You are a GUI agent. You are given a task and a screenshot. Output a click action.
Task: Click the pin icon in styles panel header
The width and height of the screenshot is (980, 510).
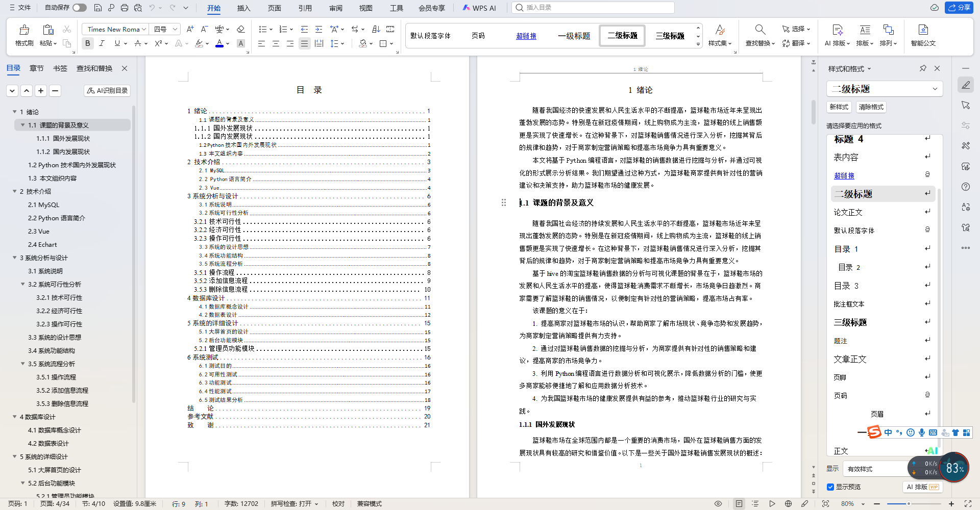coord(923,68)
